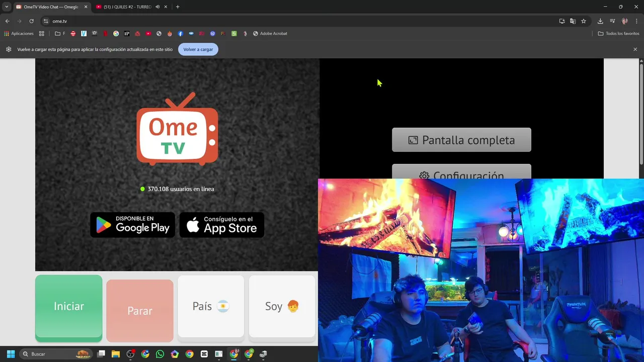Click the install app icon
This screenshot has height=362, width=644.
pos(562,21)
